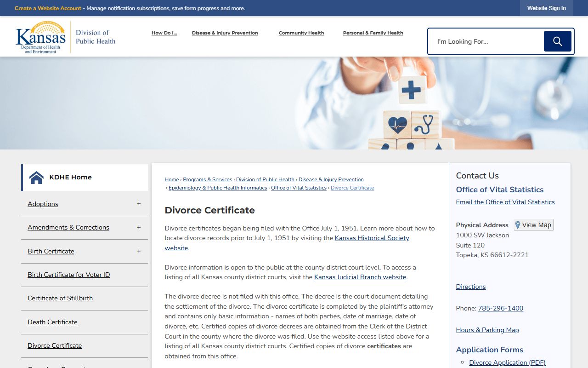The height and width of the screenshot is (368, 588).
Task: Click Programs & Services breadcrumb
Action: pos(208,179)
